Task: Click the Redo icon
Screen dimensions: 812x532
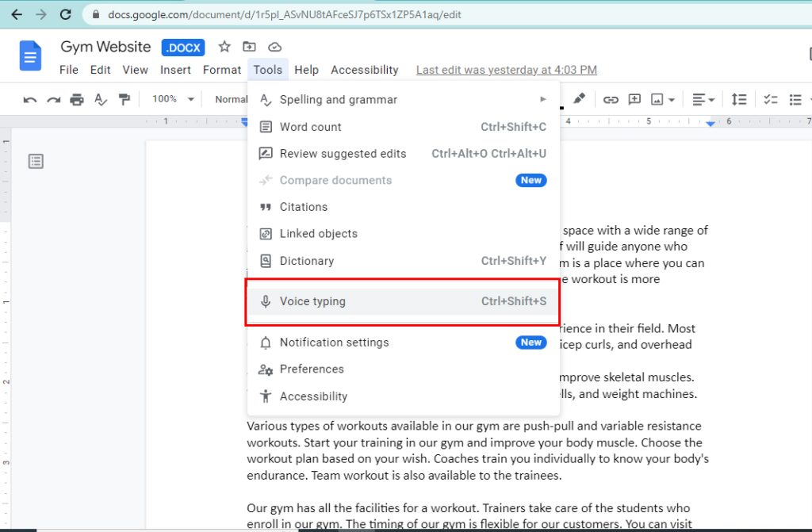Action: pyautogui.click(x=53, y=99)
